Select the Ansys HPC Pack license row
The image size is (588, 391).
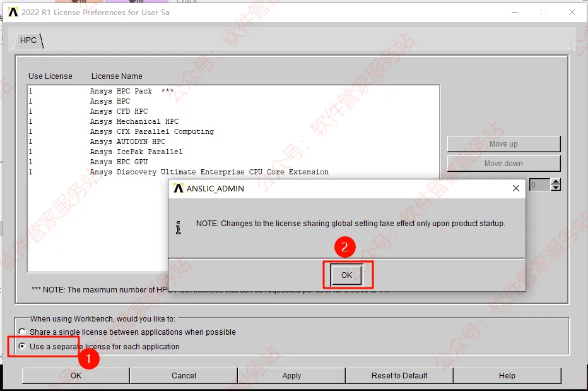click(233, 91)
